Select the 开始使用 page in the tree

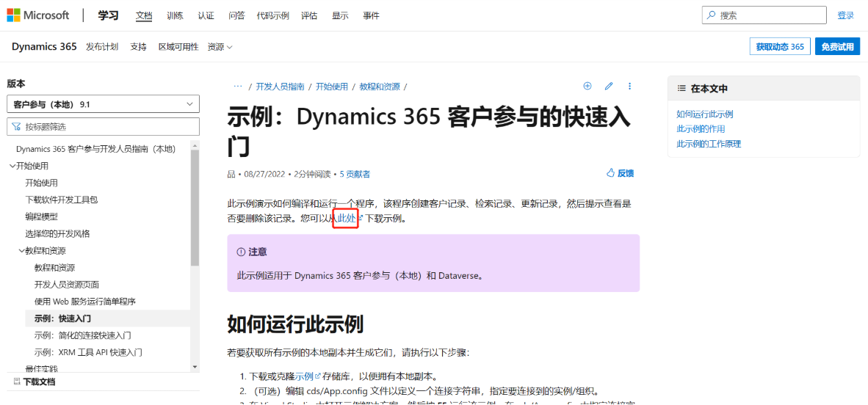[42, 183]
